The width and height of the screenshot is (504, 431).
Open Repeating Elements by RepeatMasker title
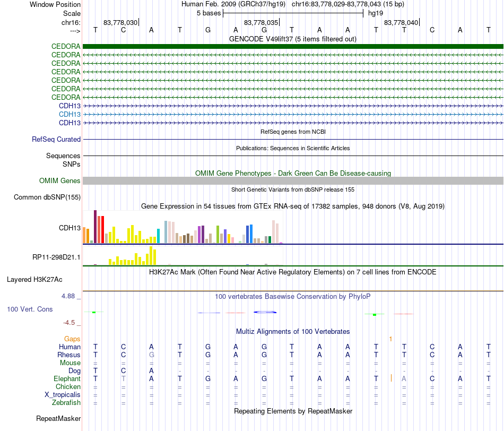click(x=293, y=411)
